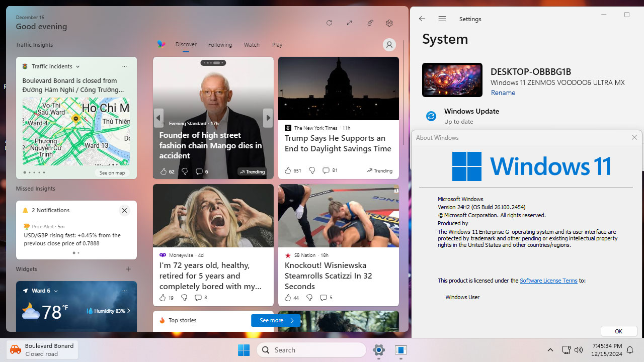
Task: Add a widget with plus icon
Action: pos(128,269)
